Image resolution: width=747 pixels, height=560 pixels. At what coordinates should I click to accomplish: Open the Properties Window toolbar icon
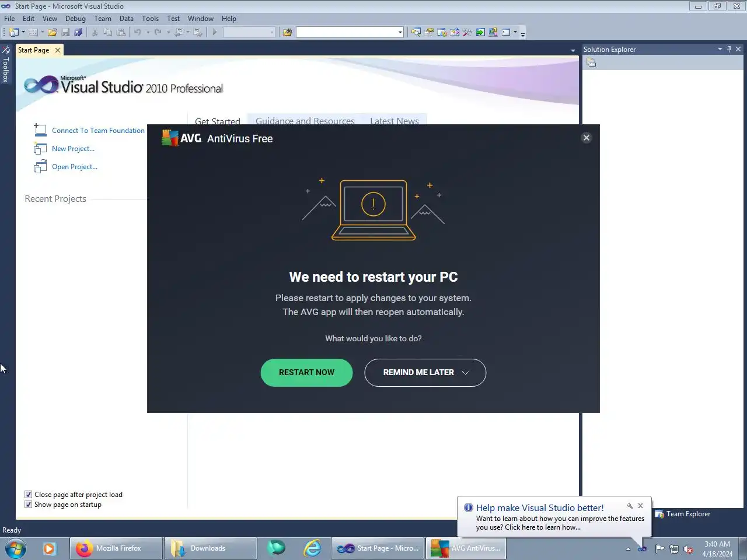429,32
